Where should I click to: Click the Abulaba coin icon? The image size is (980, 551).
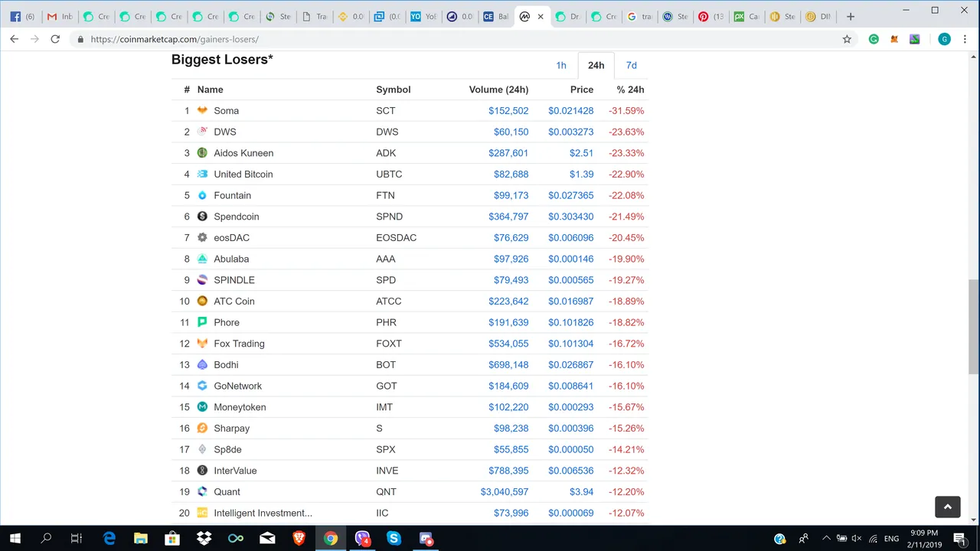[x=202, y=259]
